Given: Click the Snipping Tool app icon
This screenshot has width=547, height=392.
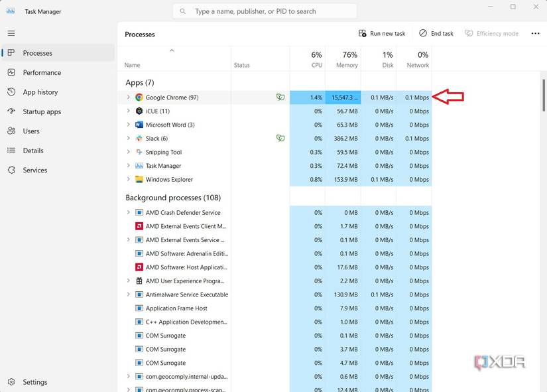Looking at the screenshot, I should point(139,152).
